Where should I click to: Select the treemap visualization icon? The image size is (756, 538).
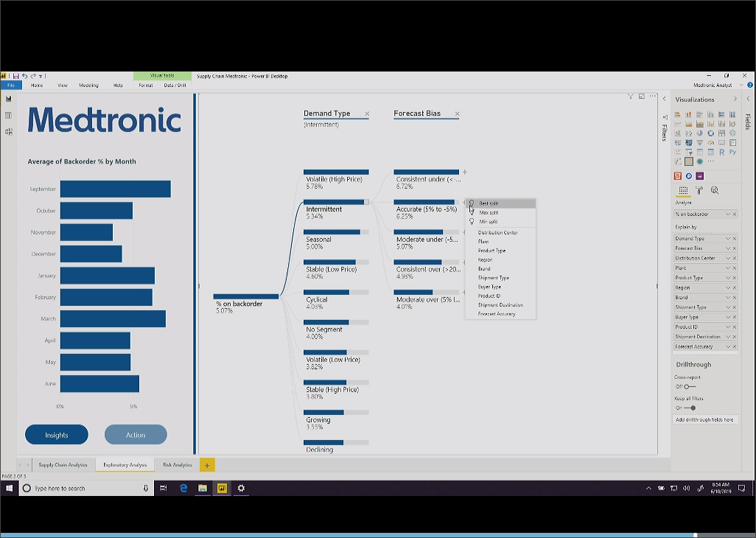point(722,133)
